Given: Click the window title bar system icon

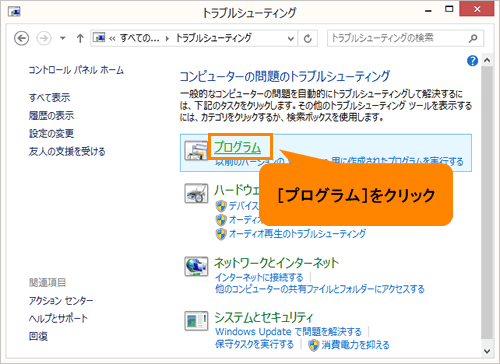Looking at the screenshot, I should click(x=14, y=12).
